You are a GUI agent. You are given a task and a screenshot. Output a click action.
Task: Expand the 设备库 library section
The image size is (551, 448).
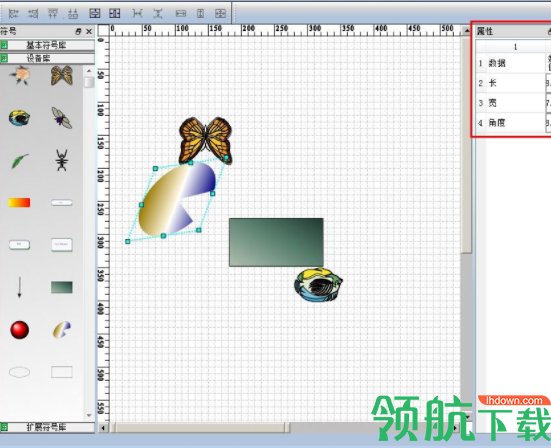pyautogui.click(x=47, y=58)
